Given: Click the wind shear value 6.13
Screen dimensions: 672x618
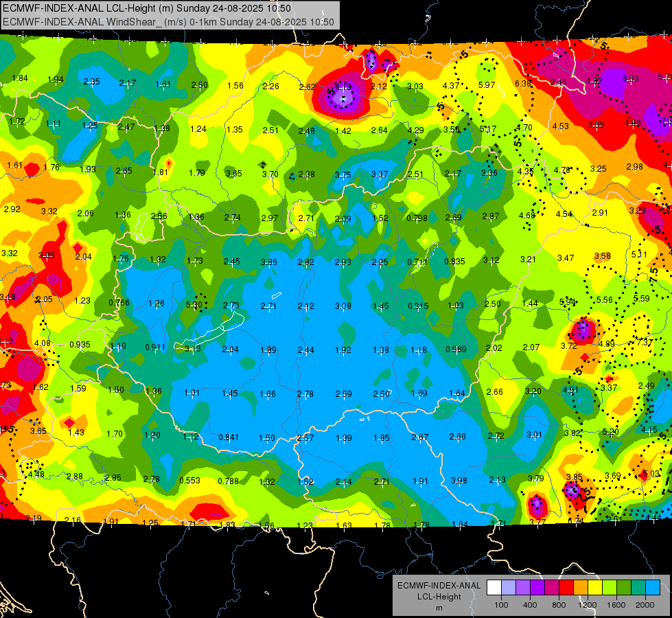Looking at the screenshot, I should [x=343, y=87].
